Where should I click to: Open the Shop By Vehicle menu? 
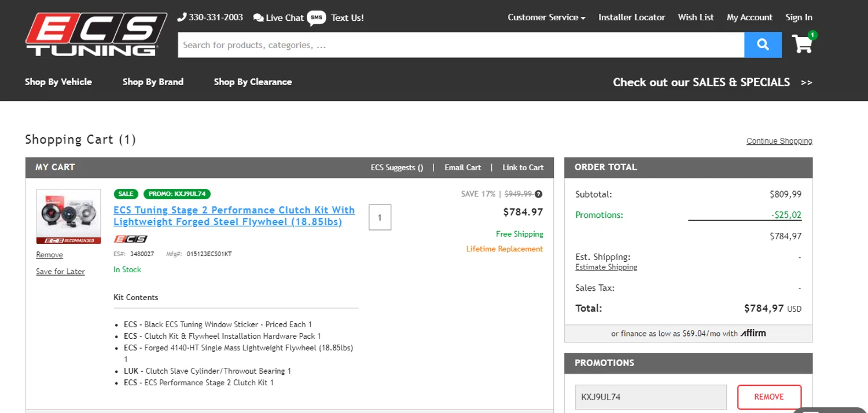58,82
